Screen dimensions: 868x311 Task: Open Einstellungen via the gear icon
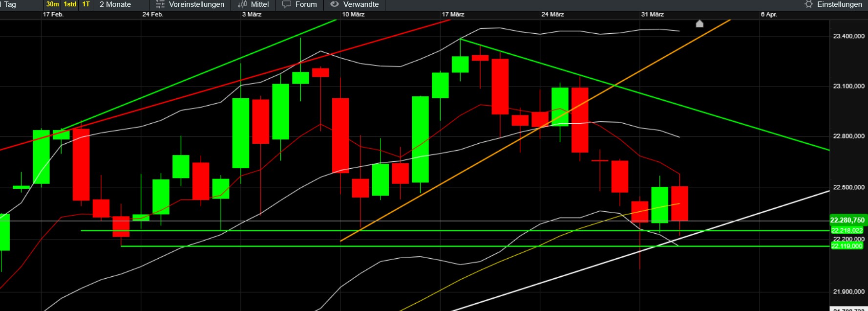click(808, 4)
